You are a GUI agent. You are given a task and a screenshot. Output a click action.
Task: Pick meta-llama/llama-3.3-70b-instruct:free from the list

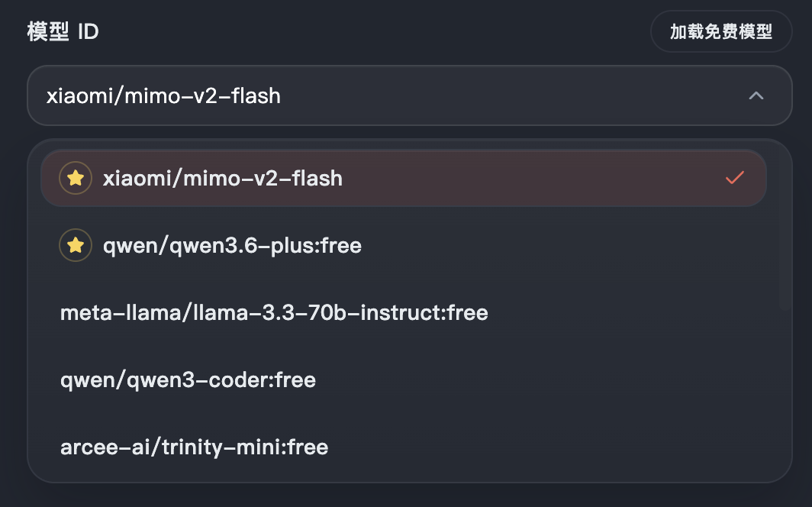(274, 313)
